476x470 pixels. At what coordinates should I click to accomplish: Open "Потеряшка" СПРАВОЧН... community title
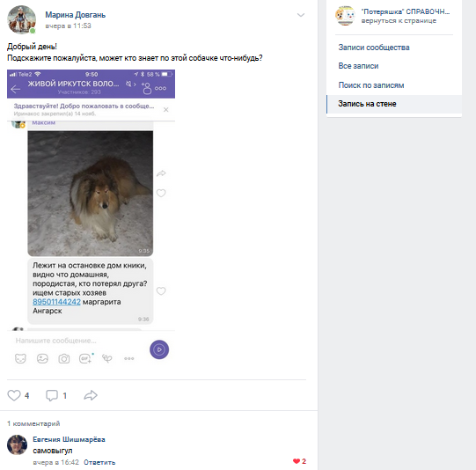(x=406, y=11)
